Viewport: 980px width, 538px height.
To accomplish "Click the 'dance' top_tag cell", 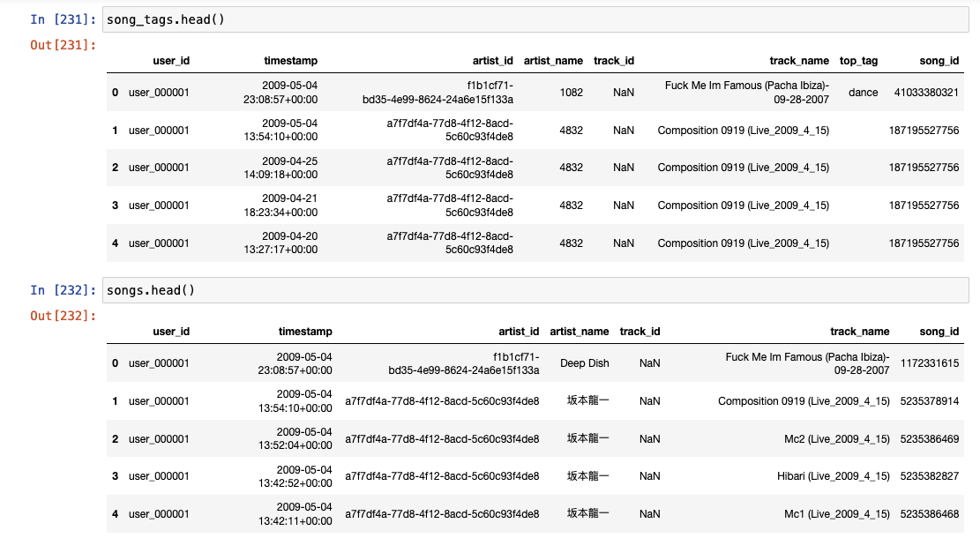I will (x=864, y=93).
